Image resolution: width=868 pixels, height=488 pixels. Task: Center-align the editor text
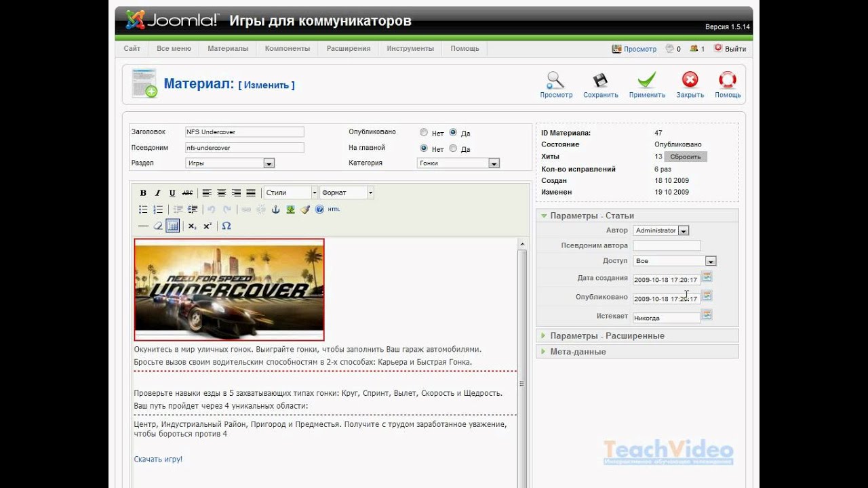[222, 193]
